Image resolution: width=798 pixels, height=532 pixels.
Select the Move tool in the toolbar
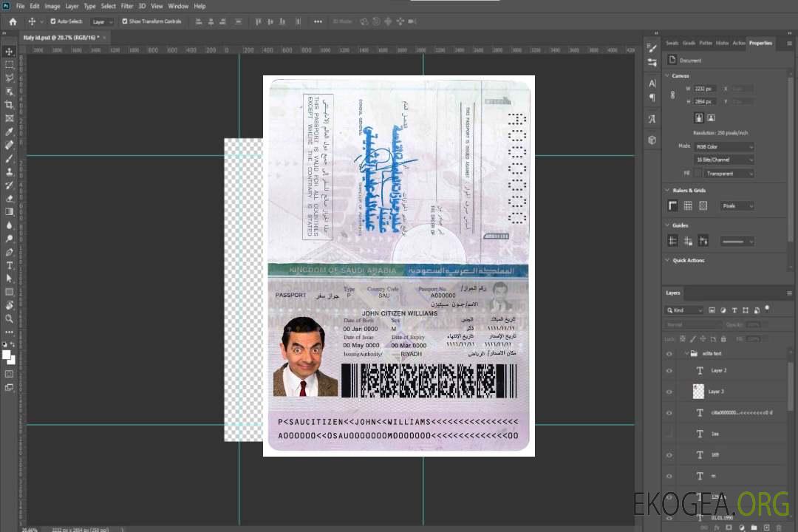coord(9,52)
